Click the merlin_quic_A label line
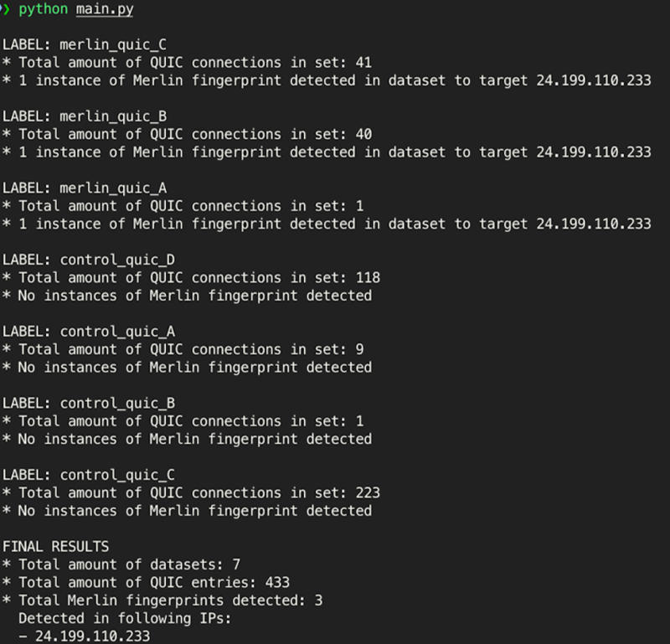Viewport: 670px width, 644px height. [x=85, y=188]
